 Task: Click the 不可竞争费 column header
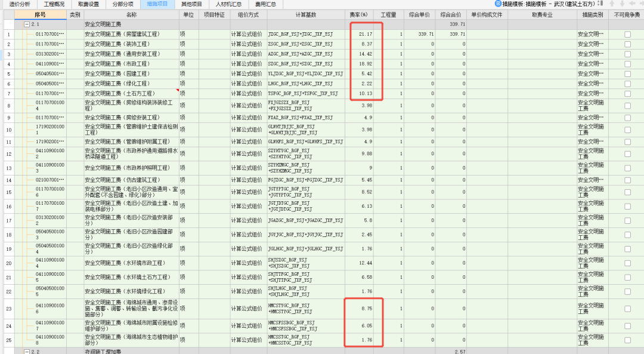(627, 15)
